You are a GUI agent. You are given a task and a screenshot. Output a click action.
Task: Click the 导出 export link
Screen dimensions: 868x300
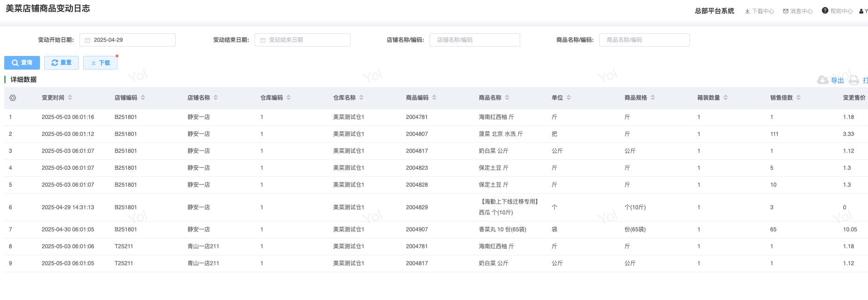[837, 80]
